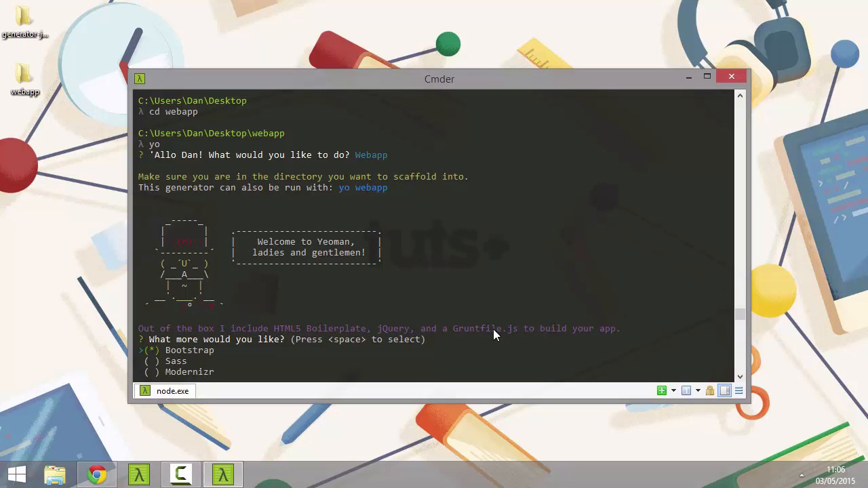The height and width of the screenshot is (488, 868).
Task: Select the generator folder on desktop
Action: 24,22
